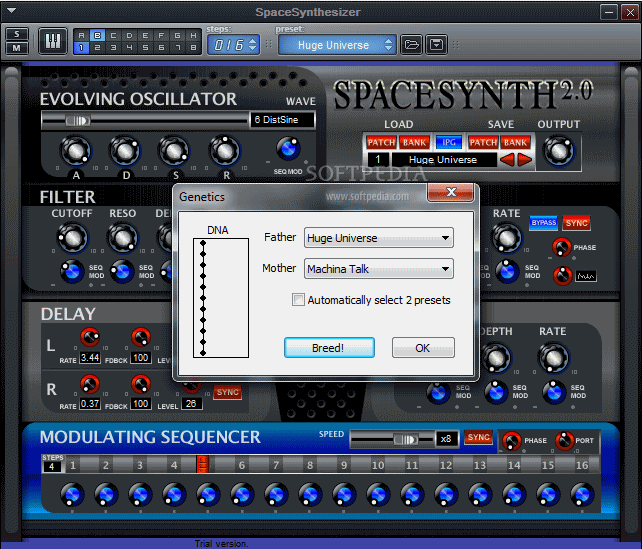
Task: Toggle the LFO SYNC button
Action: (x=576, y=223)
